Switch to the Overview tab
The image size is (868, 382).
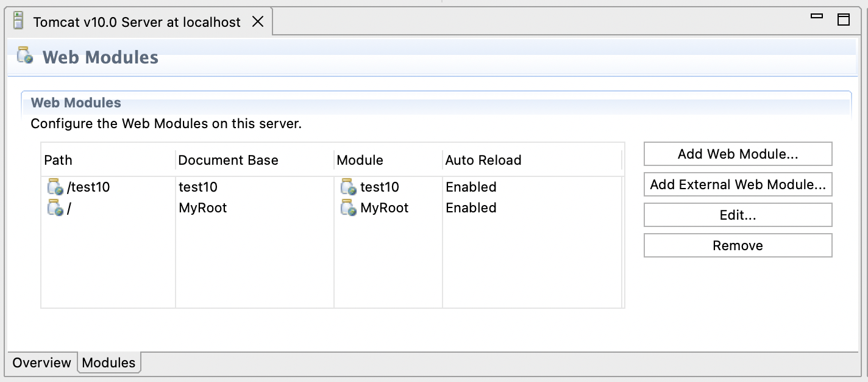[x=41, y=362]
